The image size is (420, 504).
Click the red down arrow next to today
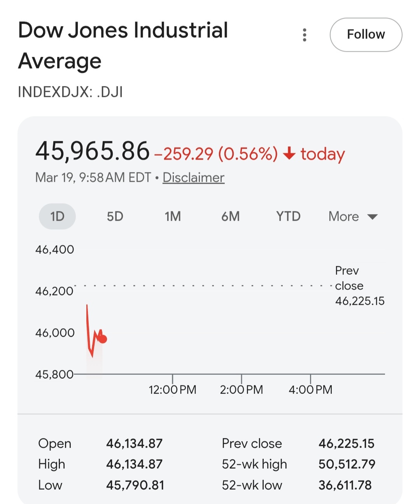click(x=289, y=153)
